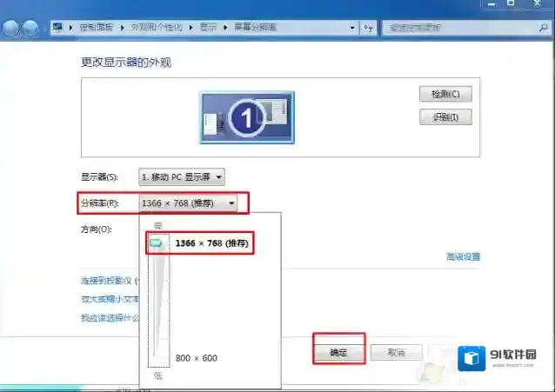Expand the 分辨率 resolution dropdown
This screenshot has height=392, width=555.
187,203
